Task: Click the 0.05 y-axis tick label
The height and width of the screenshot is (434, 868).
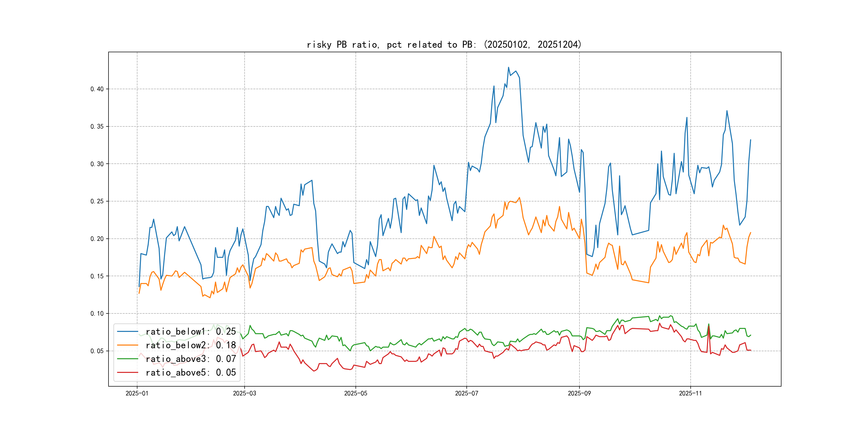Action: tap(97, 351)
